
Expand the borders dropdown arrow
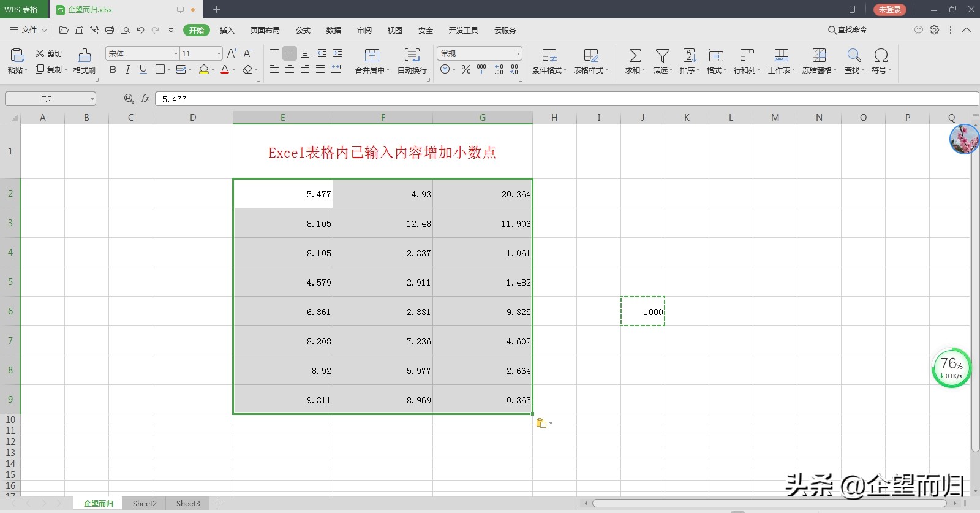(169, 70)
